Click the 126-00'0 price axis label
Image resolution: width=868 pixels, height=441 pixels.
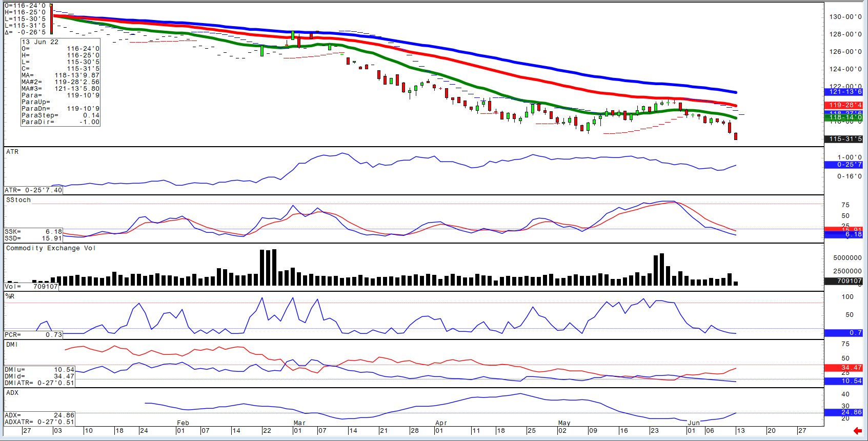(845, 52)
